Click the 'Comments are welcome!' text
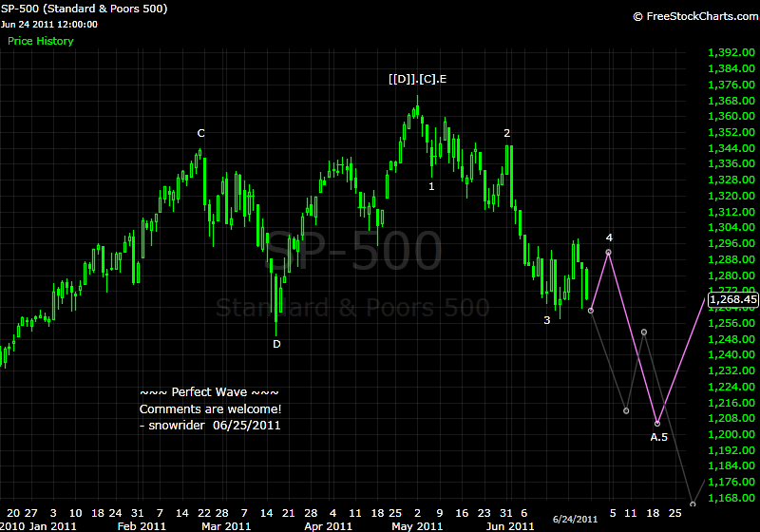 coord(210,408)
